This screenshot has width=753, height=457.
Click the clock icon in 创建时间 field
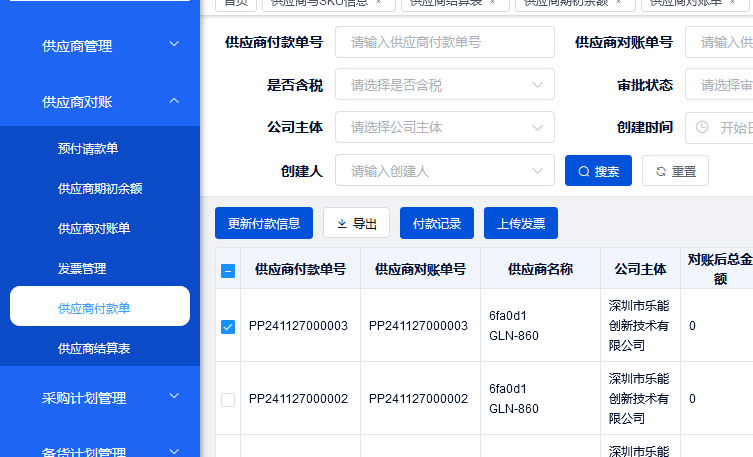tap(702, 127)
